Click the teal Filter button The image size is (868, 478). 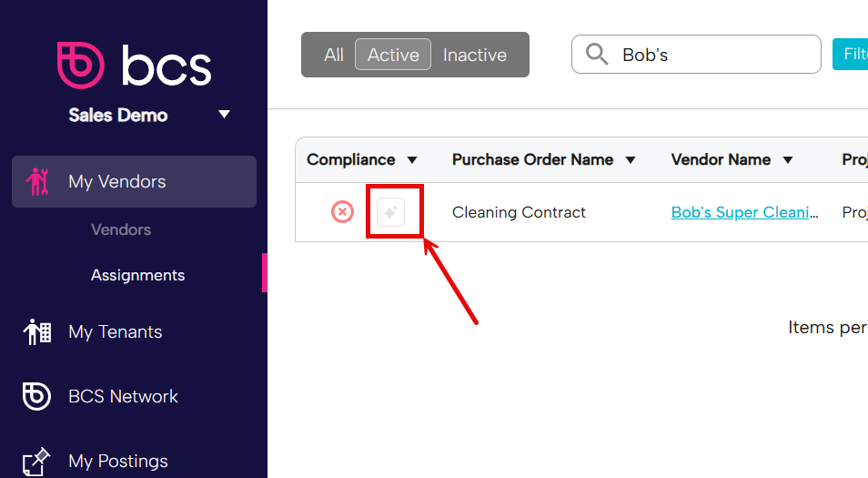coord(851,55)
